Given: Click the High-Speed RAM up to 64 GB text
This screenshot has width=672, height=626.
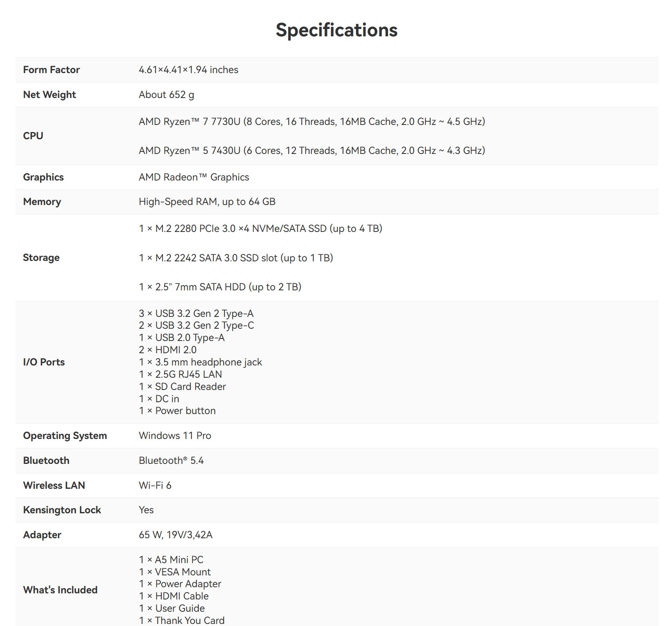Looking at the screenshot, I should coord(207,202).
